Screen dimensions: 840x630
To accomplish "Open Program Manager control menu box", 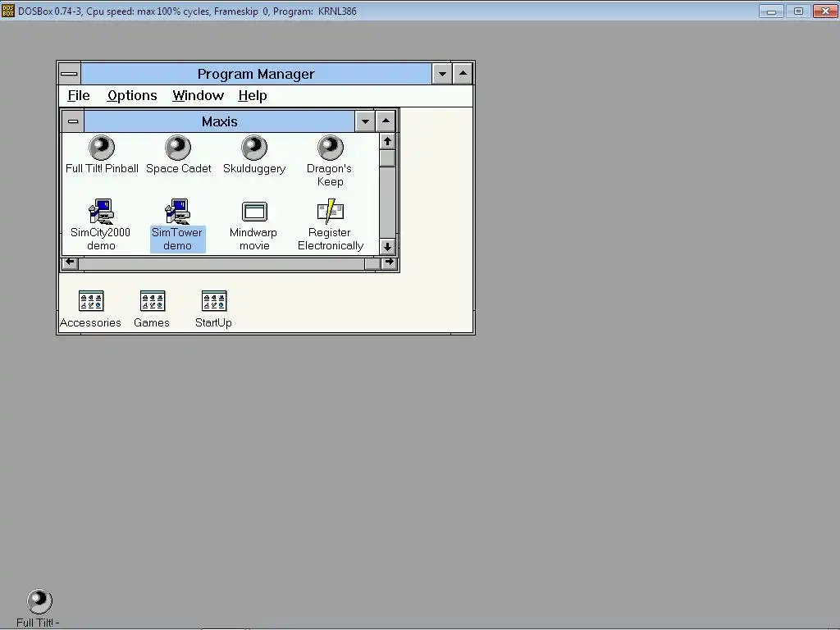I will (69, 74).
